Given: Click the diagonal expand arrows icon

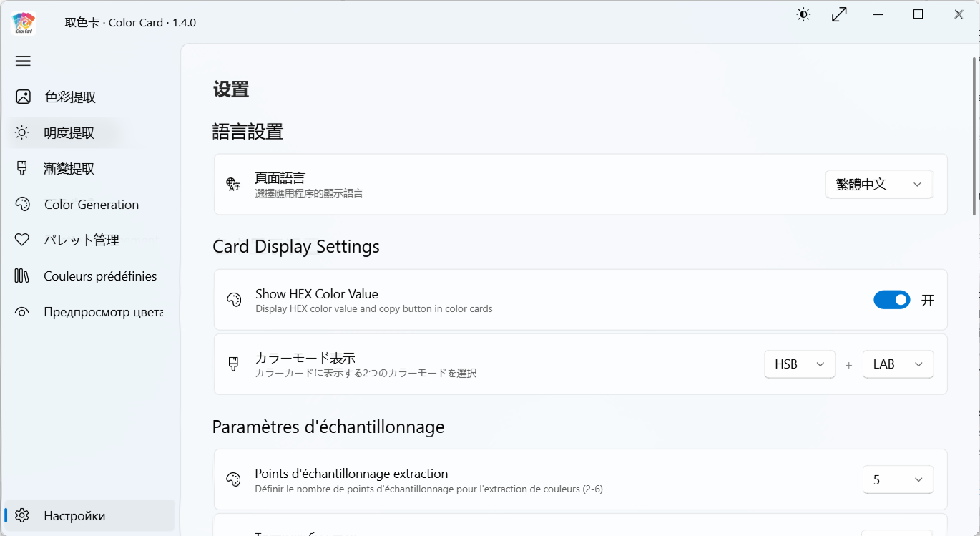Looking at the screenshot, I should tap(839, 14).
